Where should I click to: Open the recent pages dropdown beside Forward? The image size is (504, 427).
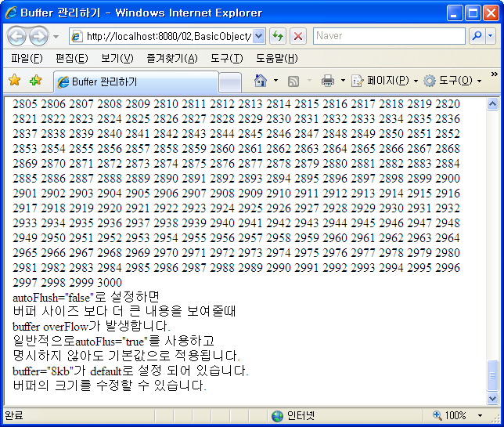pyautogui.click(x=56, y=37)
